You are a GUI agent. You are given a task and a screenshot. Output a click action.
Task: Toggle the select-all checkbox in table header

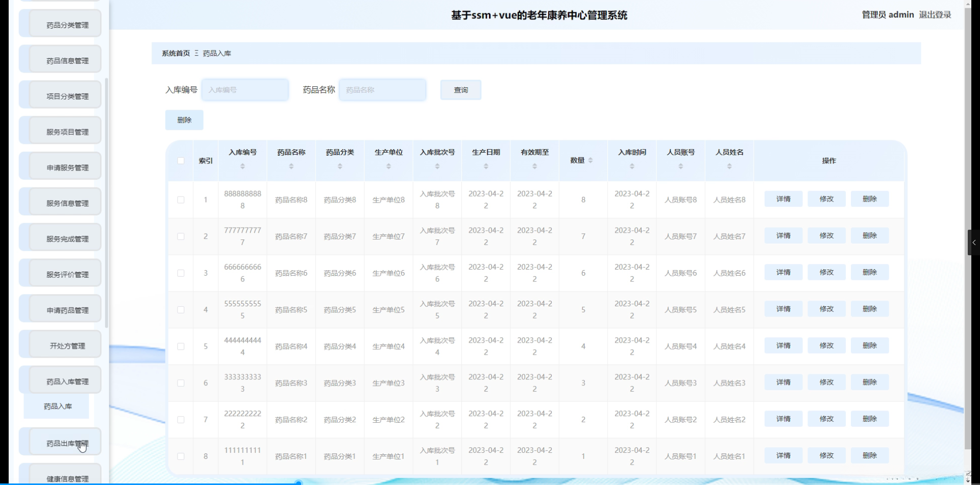(x=181, y=161)
